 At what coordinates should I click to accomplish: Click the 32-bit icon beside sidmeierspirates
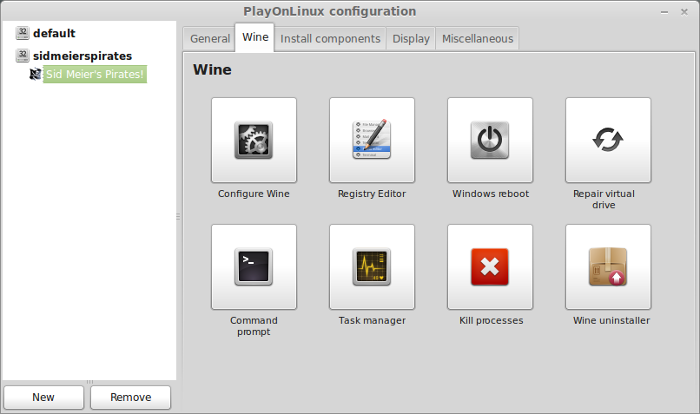(22, 56)
